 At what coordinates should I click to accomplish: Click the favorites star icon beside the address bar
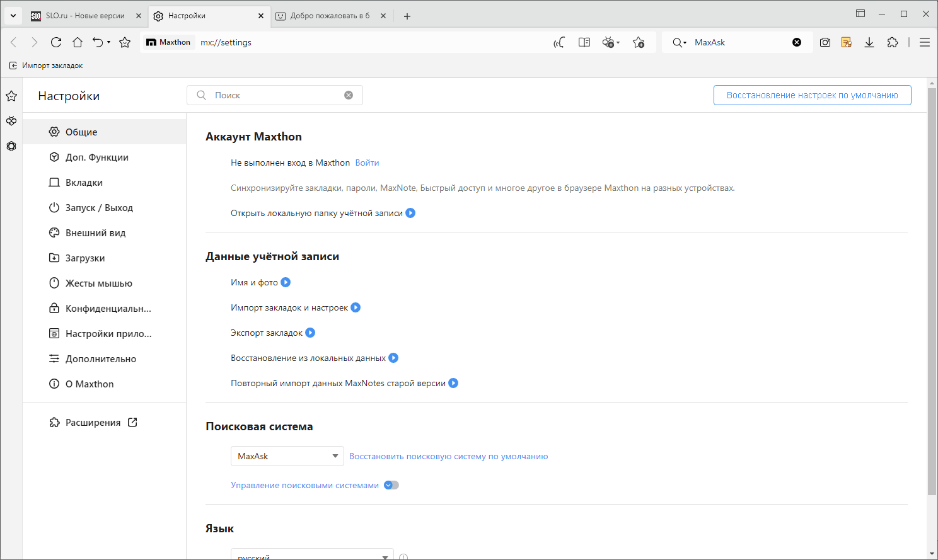(x=125, y=42)
